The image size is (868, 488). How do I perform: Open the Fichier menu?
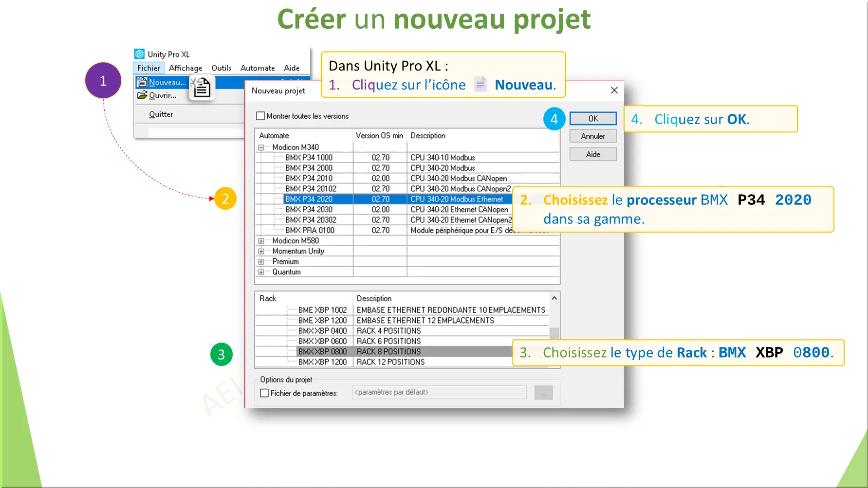point(148,68)
